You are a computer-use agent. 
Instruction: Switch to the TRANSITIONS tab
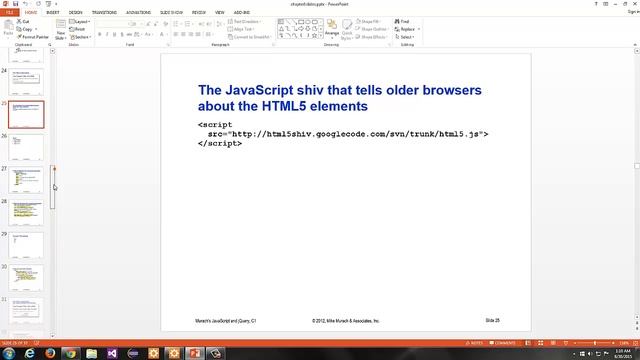pos(104,12)
